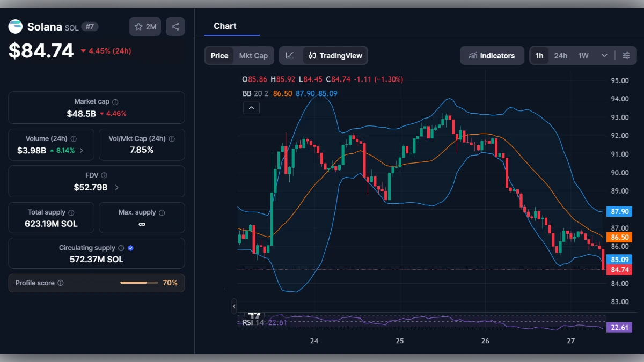The width and height of the screenshot is (644, 362).
Task: Select the 24h timeframe
Action: [560, 55]
